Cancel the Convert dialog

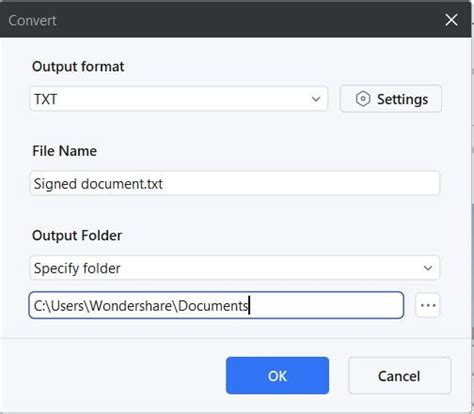[399, 376]
